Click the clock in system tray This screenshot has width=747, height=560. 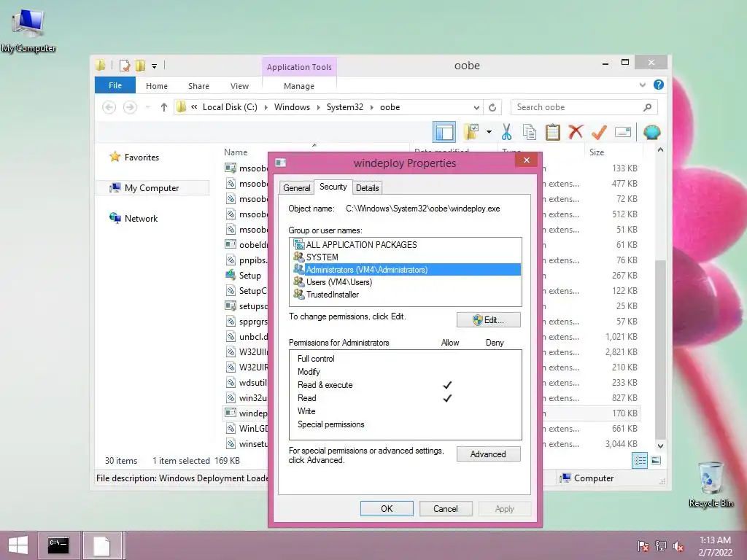[x=715, y=546]
